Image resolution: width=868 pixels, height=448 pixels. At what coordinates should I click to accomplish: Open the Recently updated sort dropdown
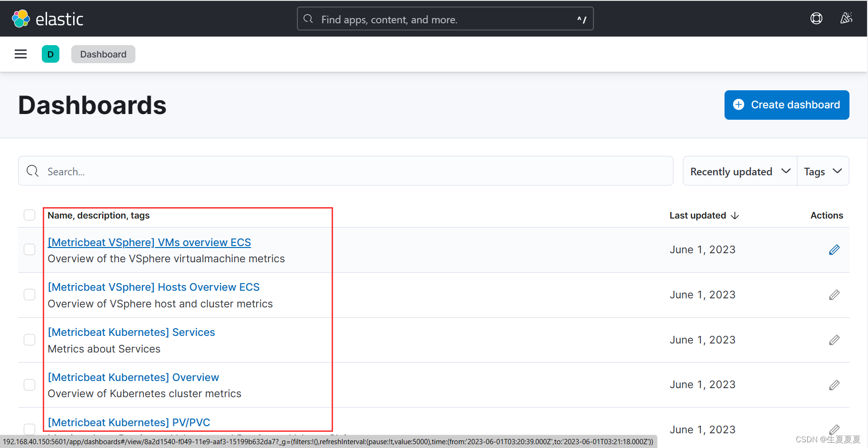coord(740,171)
